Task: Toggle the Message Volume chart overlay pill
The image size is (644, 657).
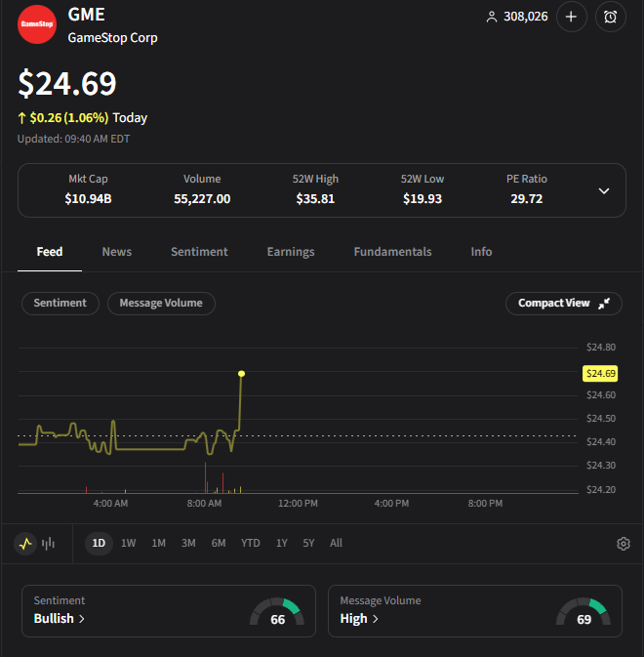Action: pyautogui.click(x=161, y=304)
